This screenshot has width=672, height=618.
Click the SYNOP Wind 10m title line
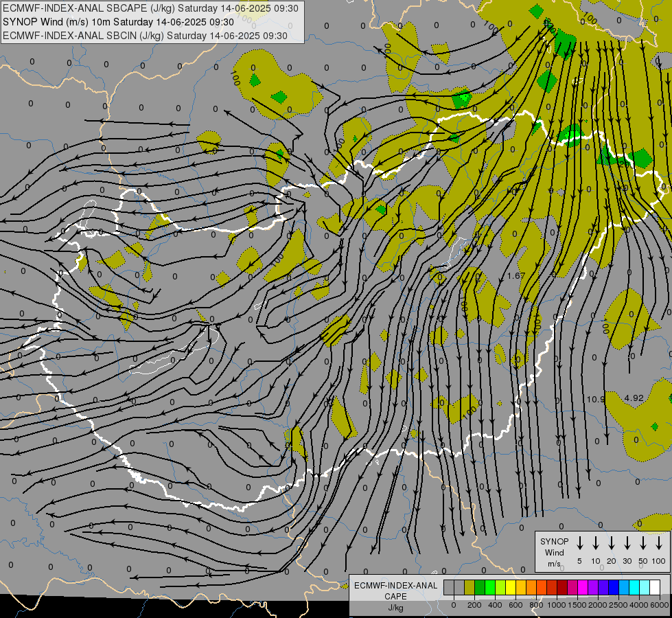click(x=118, y=22)
